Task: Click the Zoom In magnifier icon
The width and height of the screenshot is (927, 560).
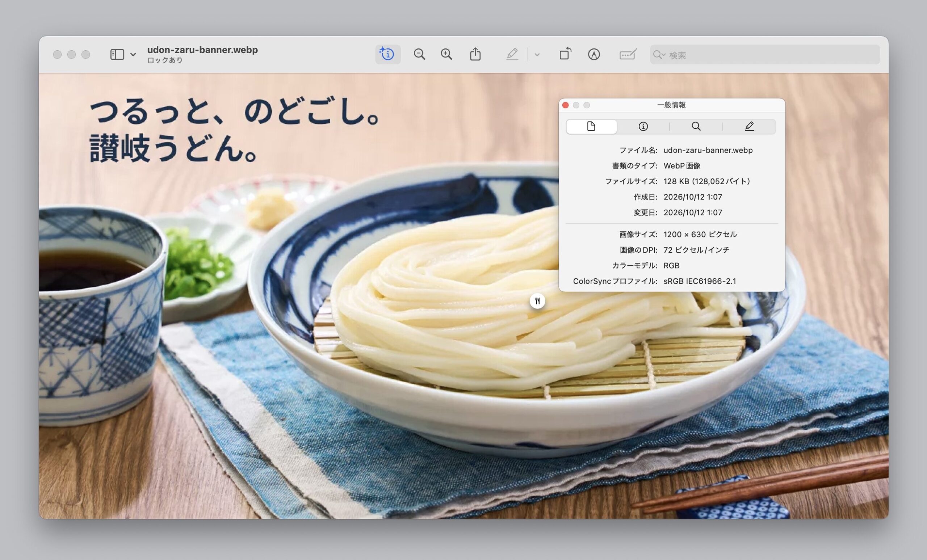Action: pyautogui.click(x=446, y=55)
